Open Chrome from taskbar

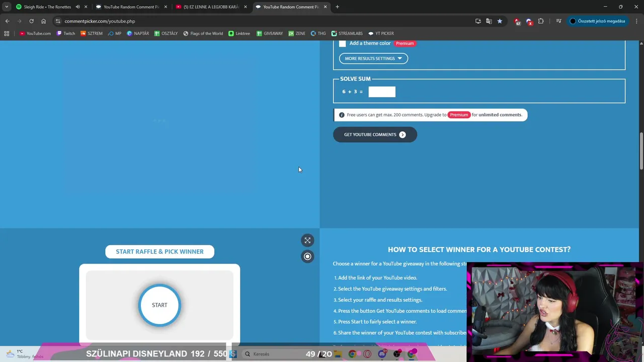pyautogui.click(x=352, y=354)
